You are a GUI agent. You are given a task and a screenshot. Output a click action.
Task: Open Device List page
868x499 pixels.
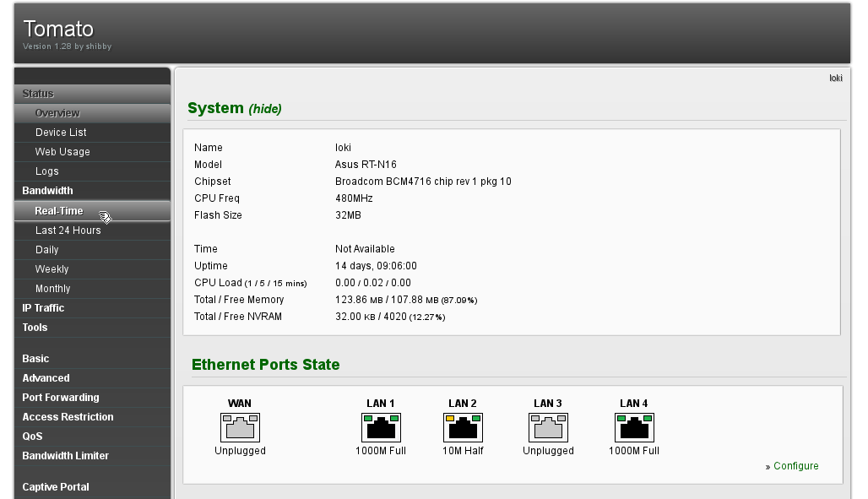point(92,133)
